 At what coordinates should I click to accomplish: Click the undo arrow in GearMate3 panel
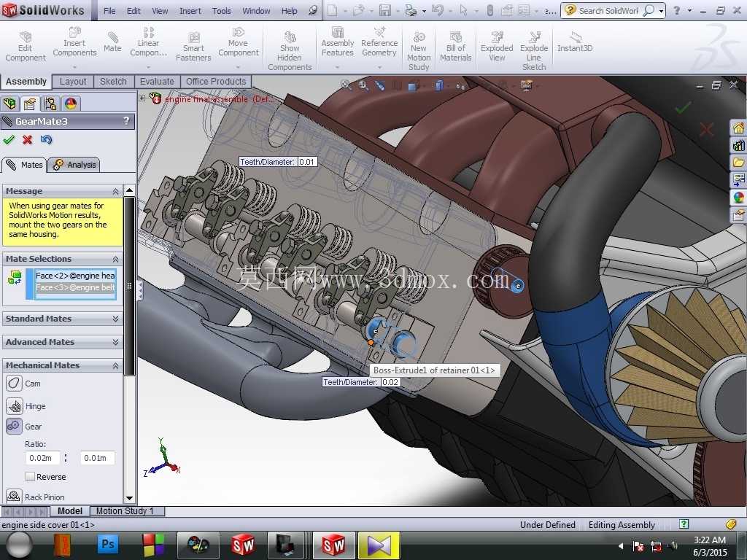coord(46,139)
